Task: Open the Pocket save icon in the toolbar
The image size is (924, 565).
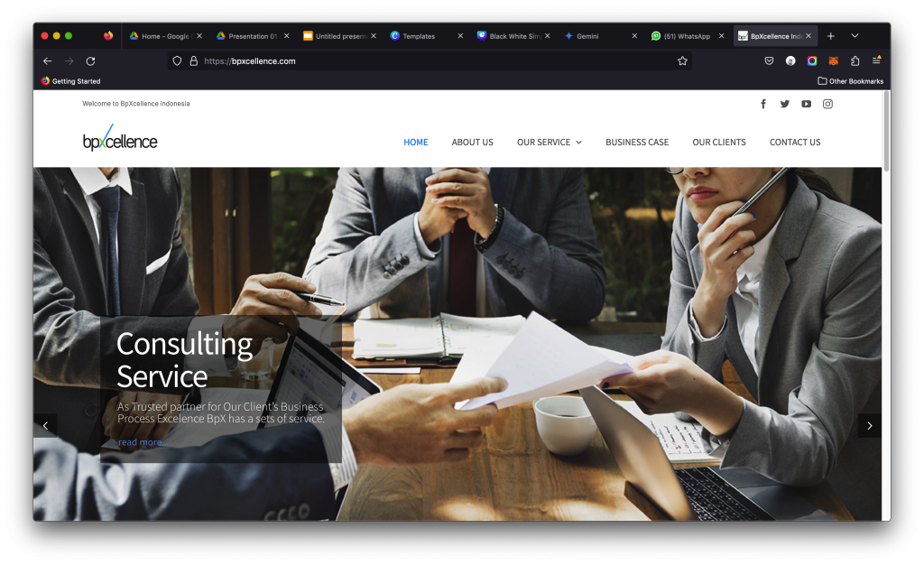Action: pyautogui.click(x=769, y=60)
